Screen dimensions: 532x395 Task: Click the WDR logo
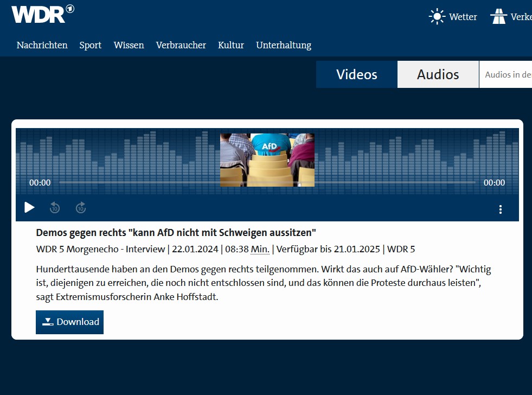coord(42,14)
